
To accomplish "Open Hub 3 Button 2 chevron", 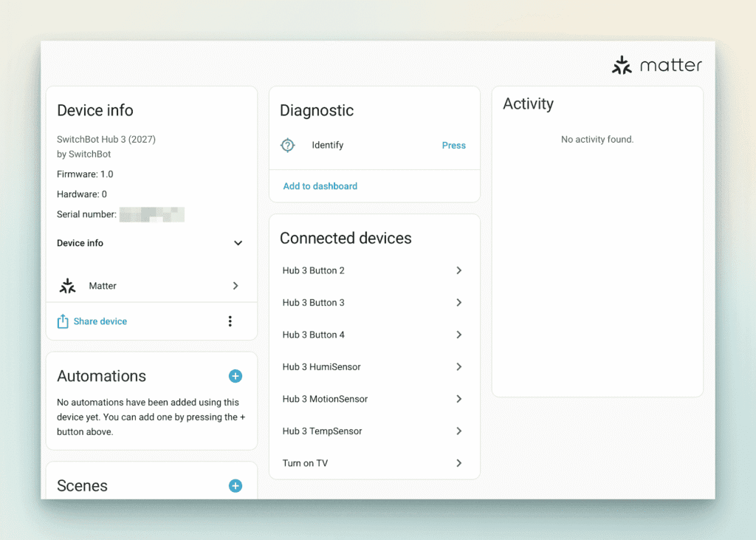I will 458,270.
